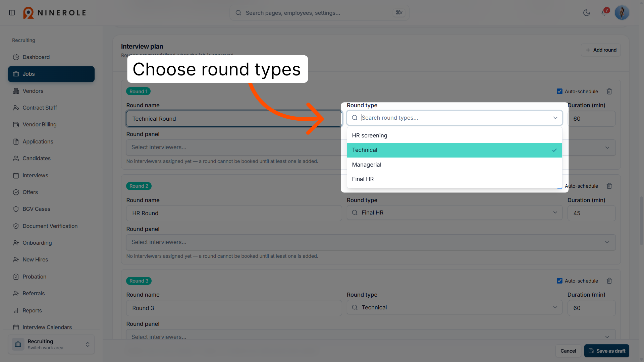Click the Add round button
The image size is (644, 362).
(601, 50)
